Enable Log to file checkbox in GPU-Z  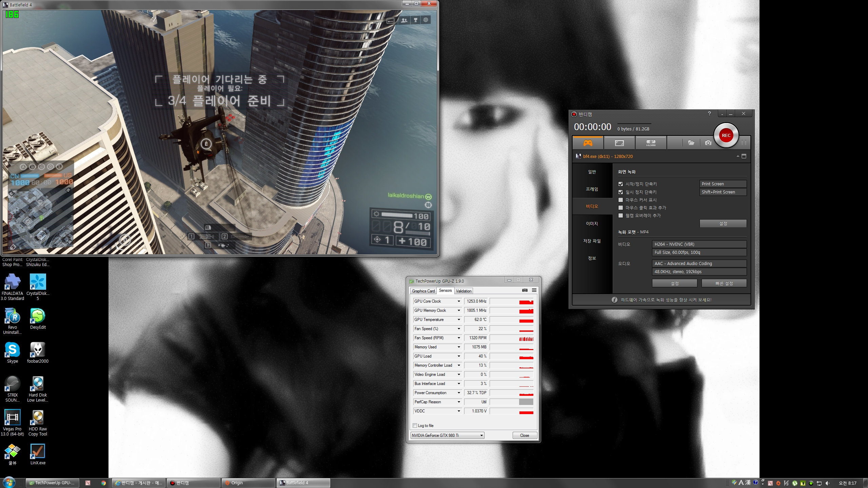coord(415,426)
